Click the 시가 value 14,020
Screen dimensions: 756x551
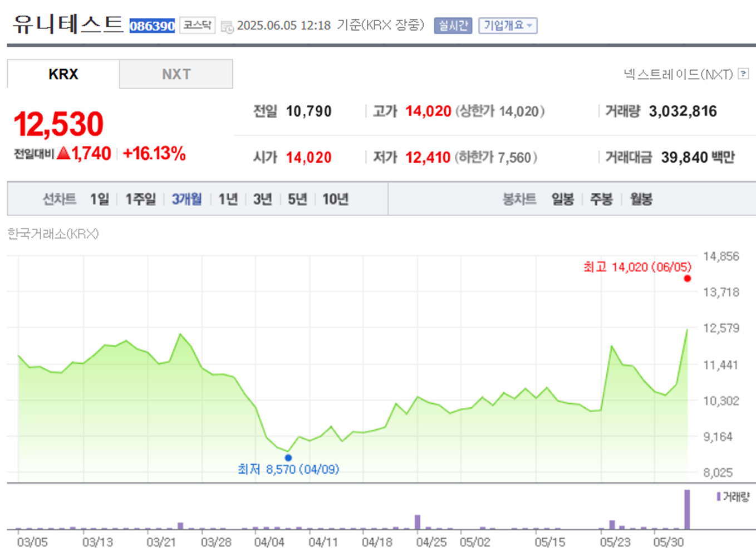308,158
